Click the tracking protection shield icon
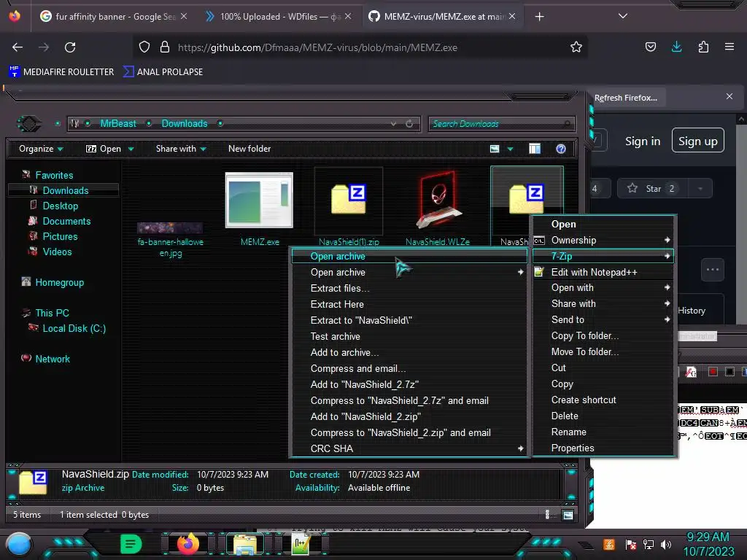The image size is (747, 560). [144, 47]
